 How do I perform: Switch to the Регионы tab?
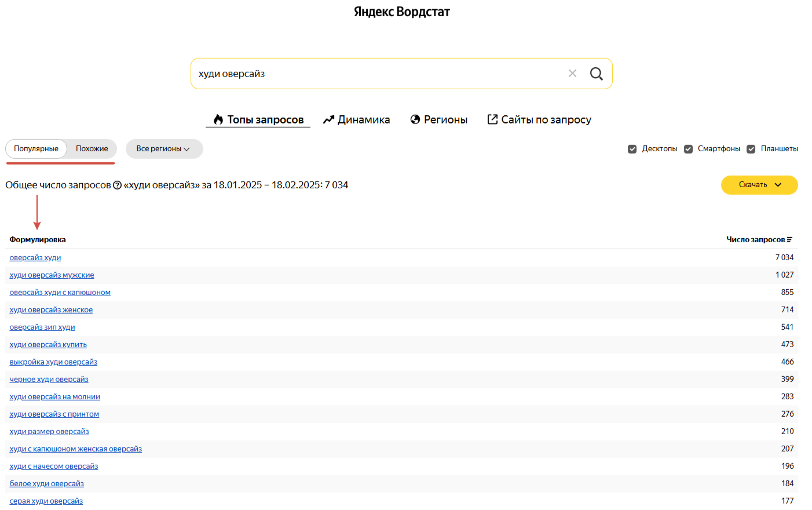[x=438, y=119]
